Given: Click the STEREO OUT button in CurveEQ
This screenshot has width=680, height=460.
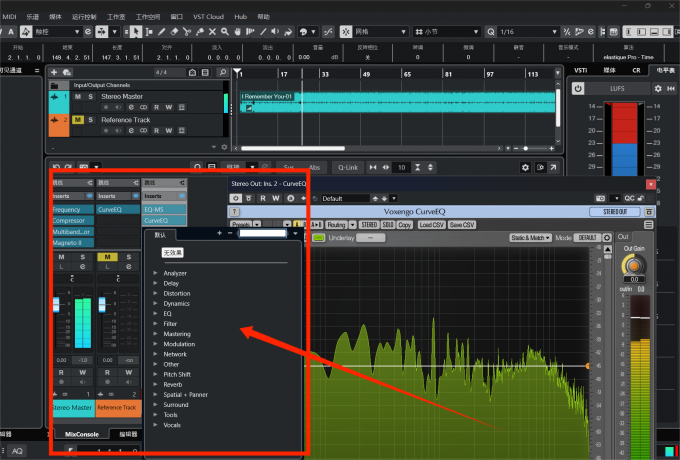Looking at the screenshot, I should tap(615, 212).
